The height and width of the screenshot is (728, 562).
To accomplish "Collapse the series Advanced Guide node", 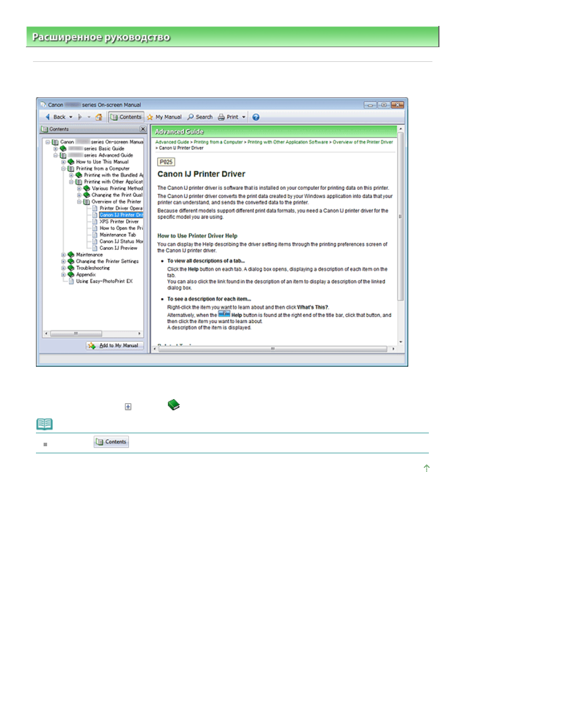I will [x=55, y=155].
